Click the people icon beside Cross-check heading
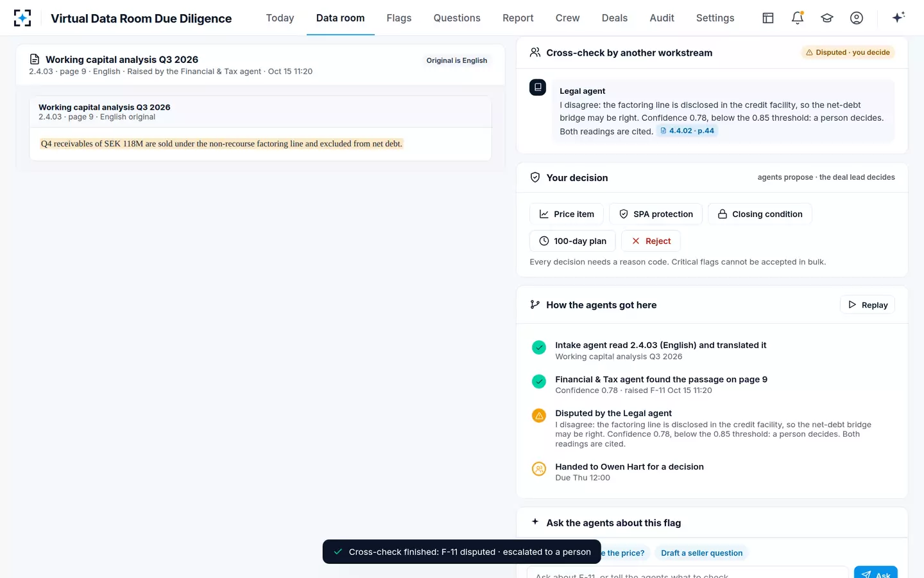 [x=535, y=53]
